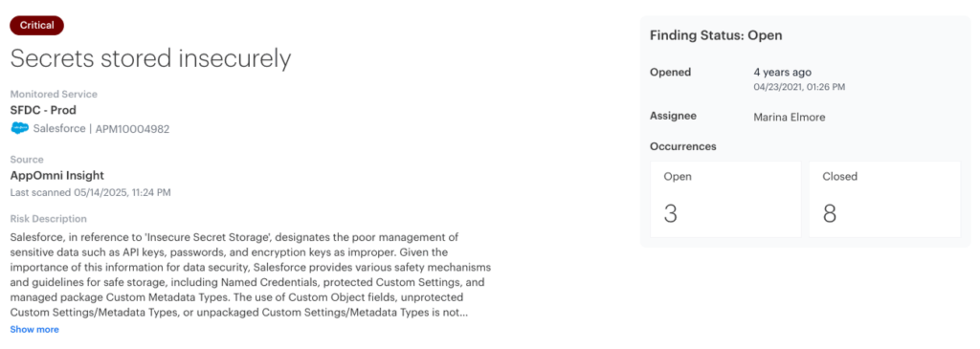
Task: Click the Opened date 04/23/2021, 01:26 PM
Action: point(799,87)
